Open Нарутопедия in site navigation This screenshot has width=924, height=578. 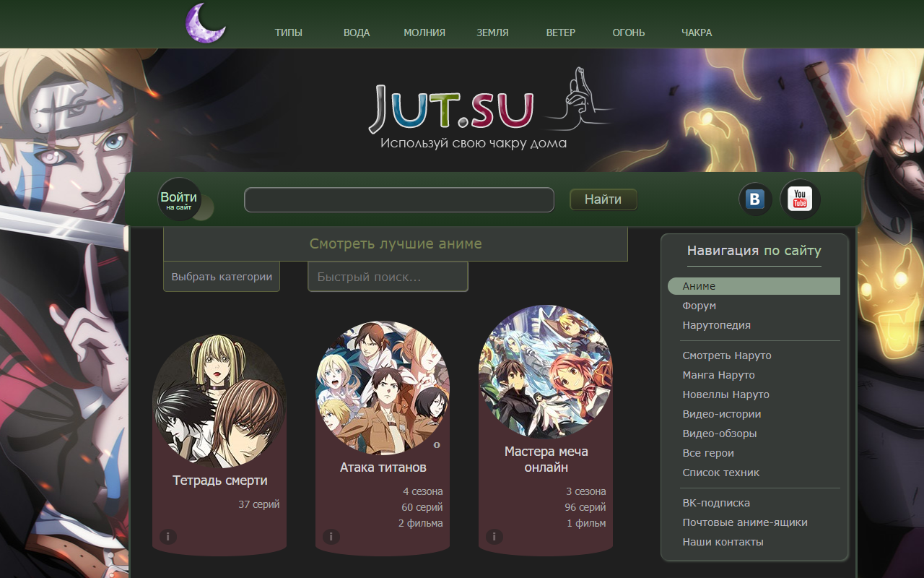pyautogui.click(x=717, y=325)
